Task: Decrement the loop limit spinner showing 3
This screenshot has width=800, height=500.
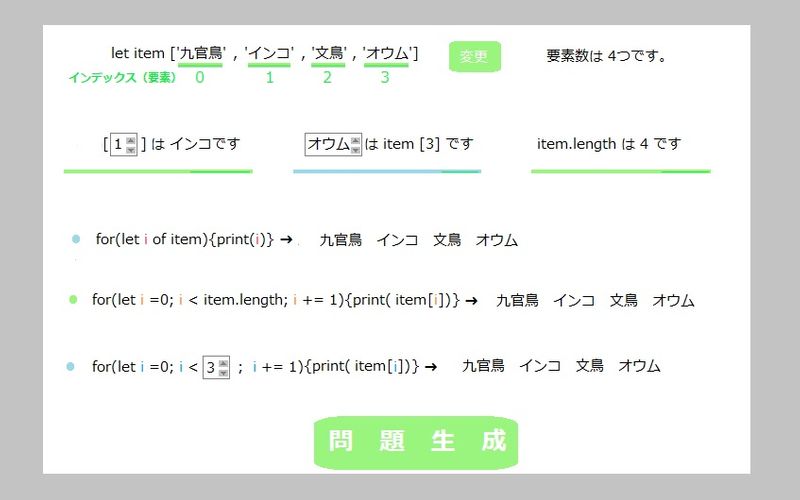Action: (223, 372)
